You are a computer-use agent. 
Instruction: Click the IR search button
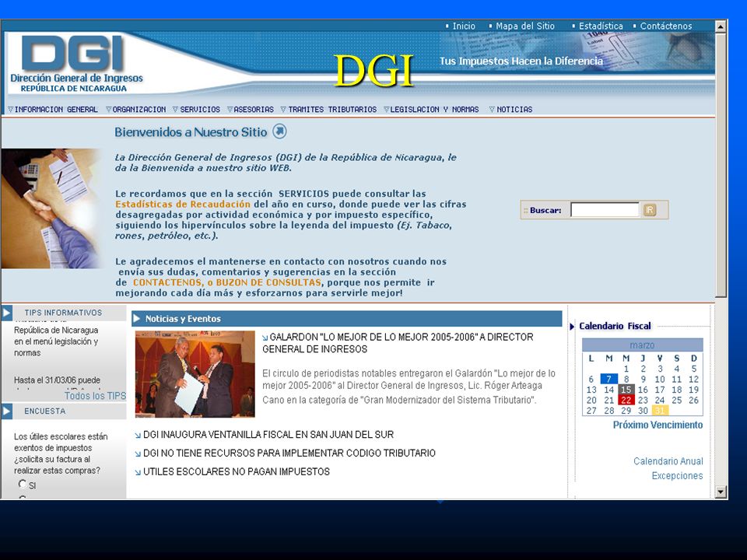[649, 210]
